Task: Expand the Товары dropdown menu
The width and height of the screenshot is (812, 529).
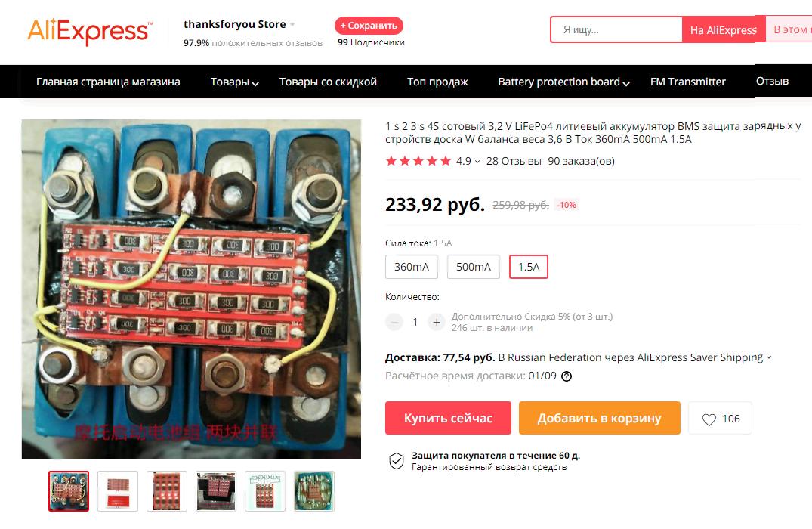Action: tap(235, 82)
